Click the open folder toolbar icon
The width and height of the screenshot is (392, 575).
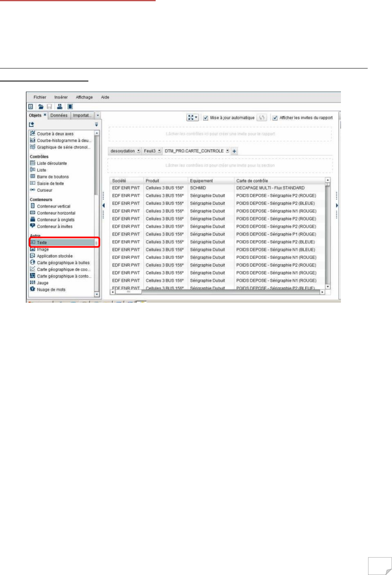pyautogui.click(x=41, y=107)
